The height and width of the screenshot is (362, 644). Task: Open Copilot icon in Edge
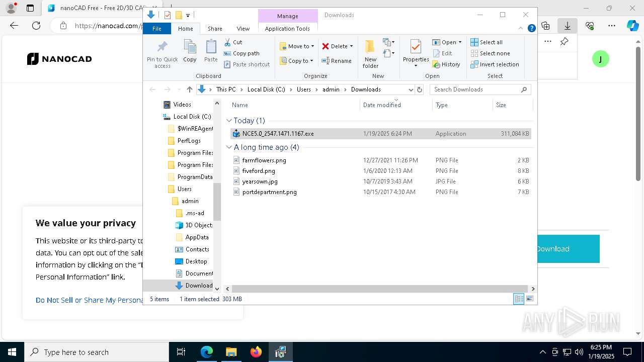point(632,26)
